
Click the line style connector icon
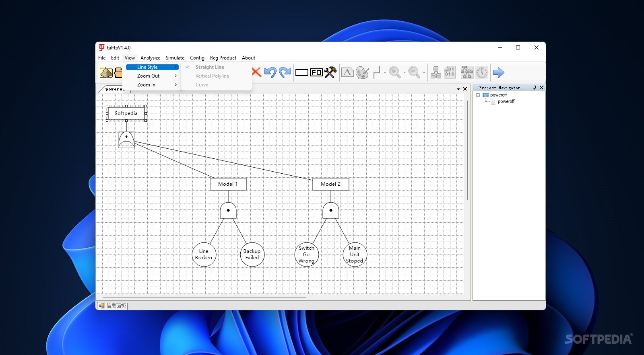click(377, 72)
